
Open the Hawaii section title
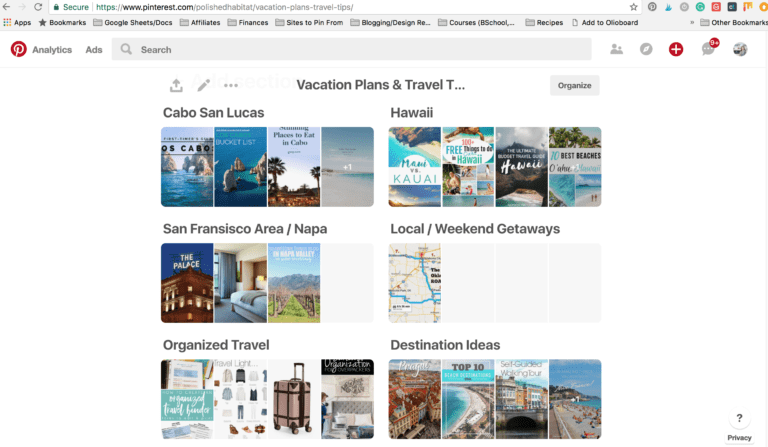pos(411,113)
